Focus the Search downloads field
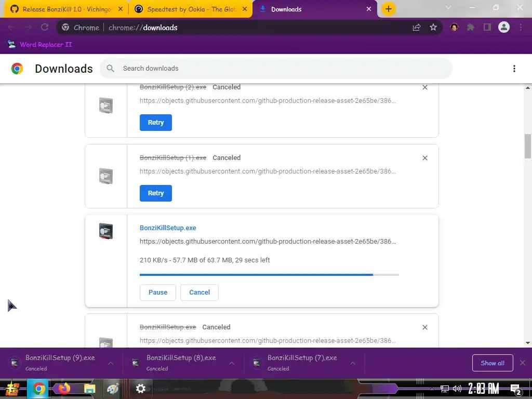 [276, 69]
